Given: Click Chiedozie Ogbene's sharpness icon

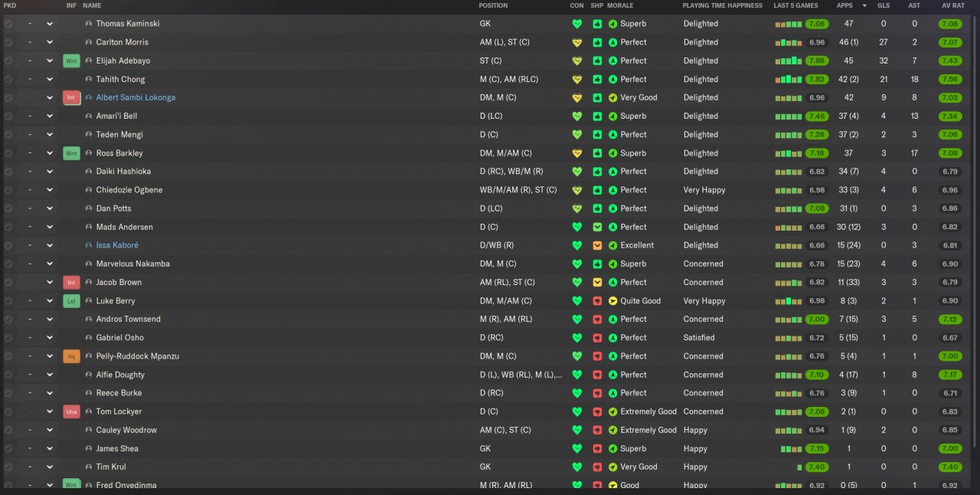Looking at the screenshot, I should pyautogui.click(x=597, y=190).
